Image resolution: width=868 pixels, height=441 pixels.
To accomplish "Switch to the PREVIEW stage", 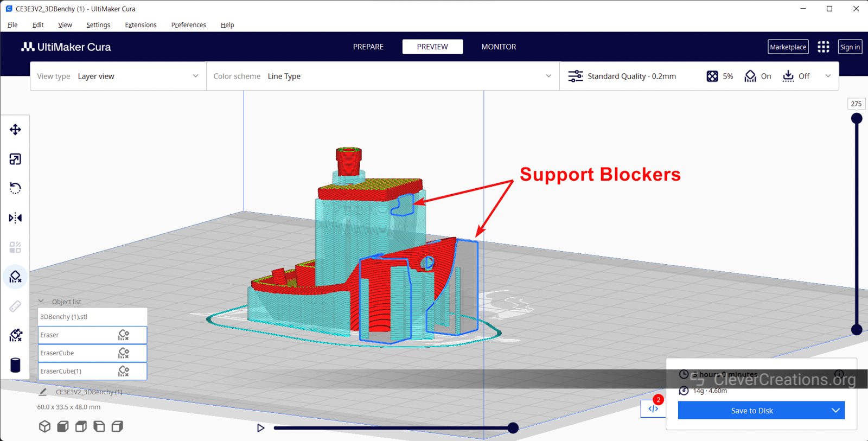I will (432, 47).
